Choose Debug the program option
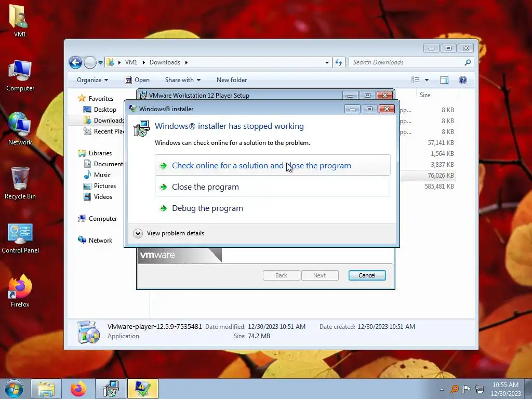 pyautogui.click(x=272, y=208)
